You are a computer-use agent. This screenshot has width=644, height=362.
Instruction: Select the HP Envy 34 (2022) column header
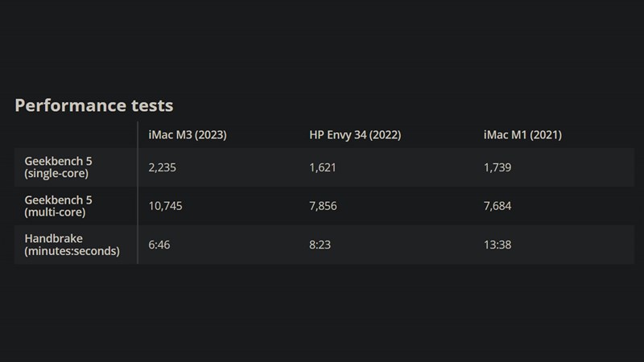click(x=357, y=135)
